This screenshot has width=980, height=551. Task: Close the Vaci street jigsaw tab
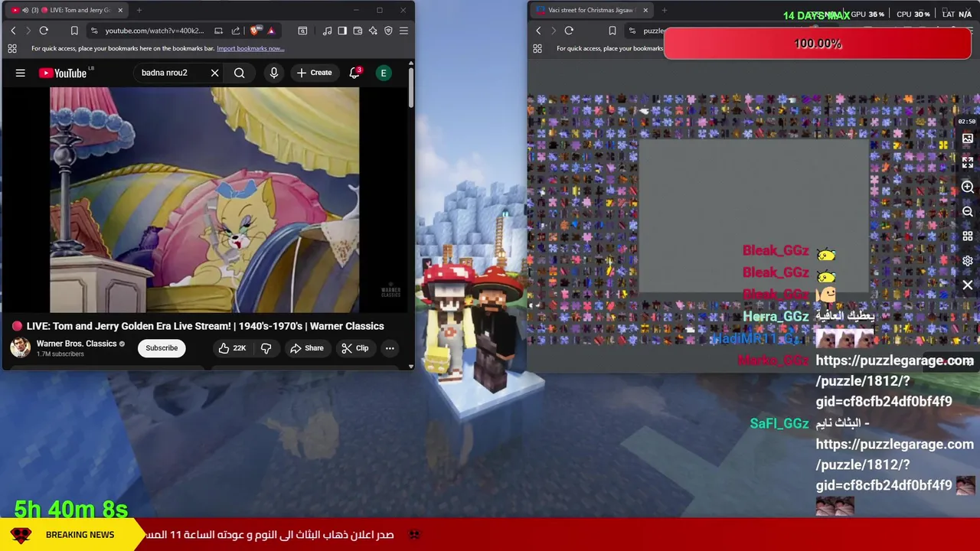pos(645,10)
